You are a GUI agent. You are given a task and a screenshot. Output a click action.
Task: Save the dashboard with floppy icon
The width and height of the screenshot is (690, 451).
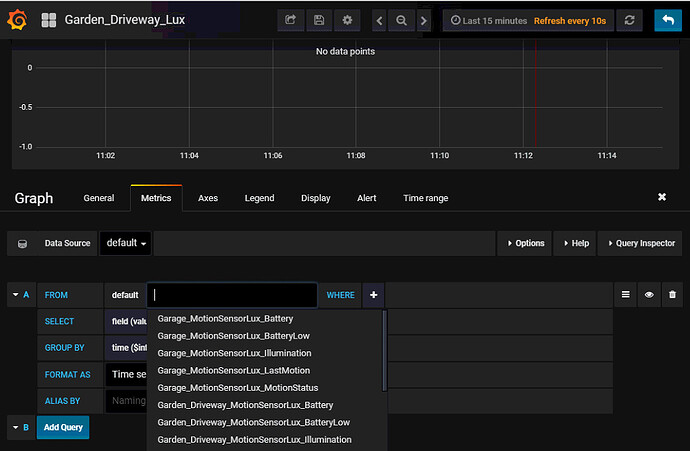coord(319,20)
